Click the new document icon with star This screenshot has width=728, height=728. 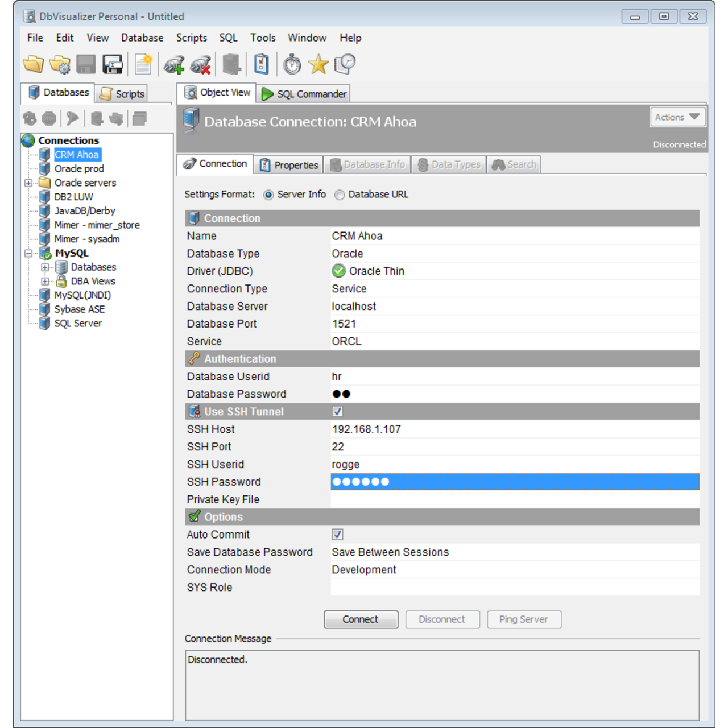point(143,64)
